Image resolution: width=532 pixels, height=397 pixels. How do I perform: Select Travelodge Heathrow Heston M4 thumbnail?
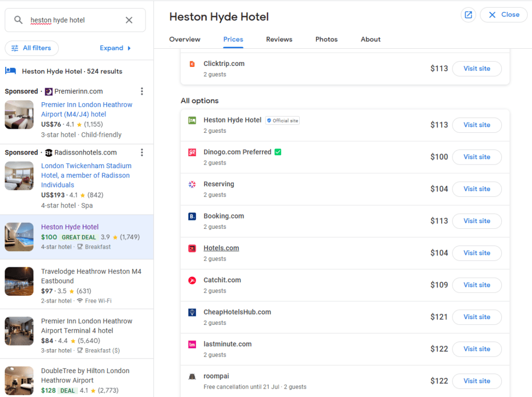click(x=19, y=281)
